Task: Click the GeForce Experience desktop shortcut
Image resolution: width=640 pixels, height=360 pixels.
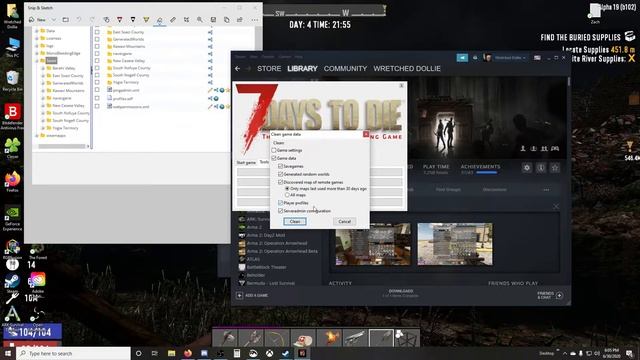Action: 12,218
